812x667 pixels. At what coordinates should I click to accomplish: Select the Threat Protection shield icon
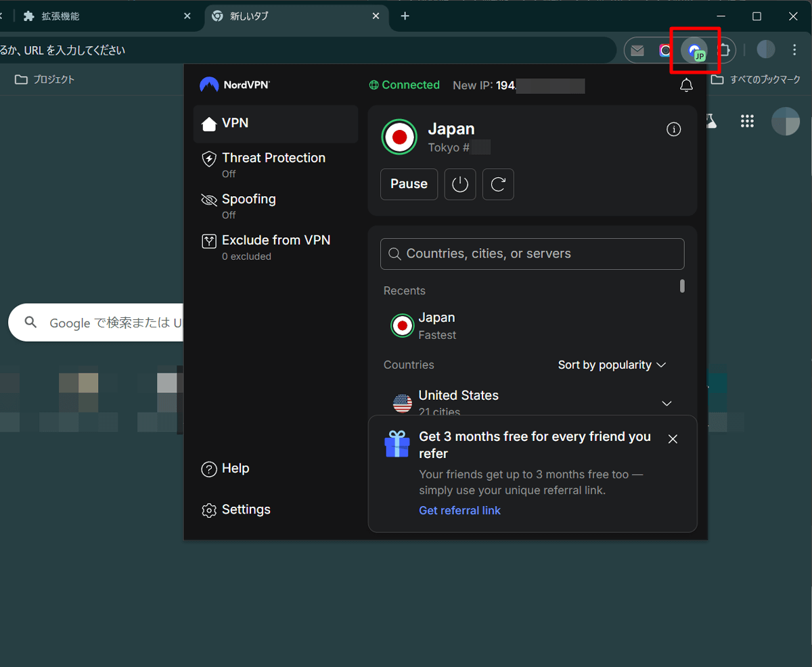pyautogui.click(x=209, y=158)
